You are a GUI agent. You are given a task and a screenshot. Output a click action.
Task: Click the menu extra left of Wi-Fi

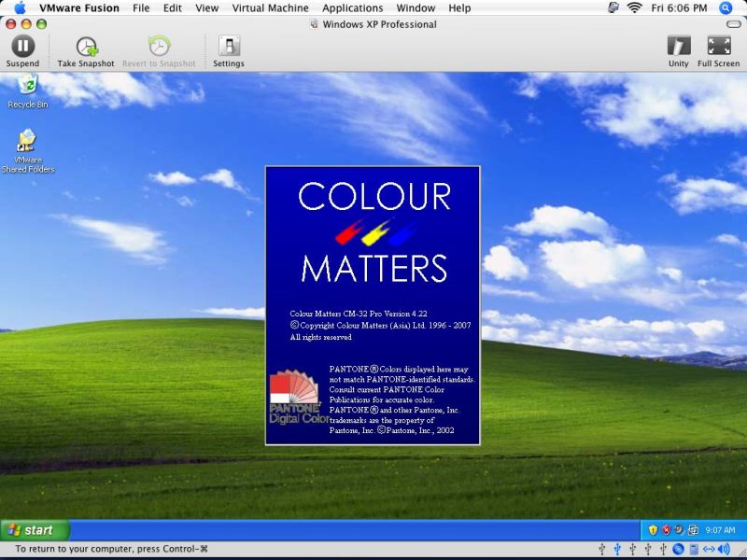point(613,7)
